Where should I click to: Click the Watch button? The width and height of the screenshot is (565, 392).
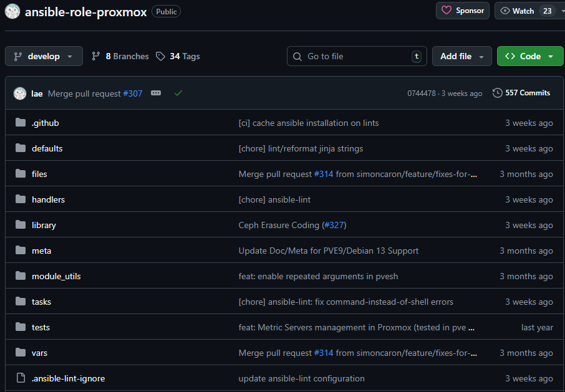pyautogui.click(x=516, y=11)
